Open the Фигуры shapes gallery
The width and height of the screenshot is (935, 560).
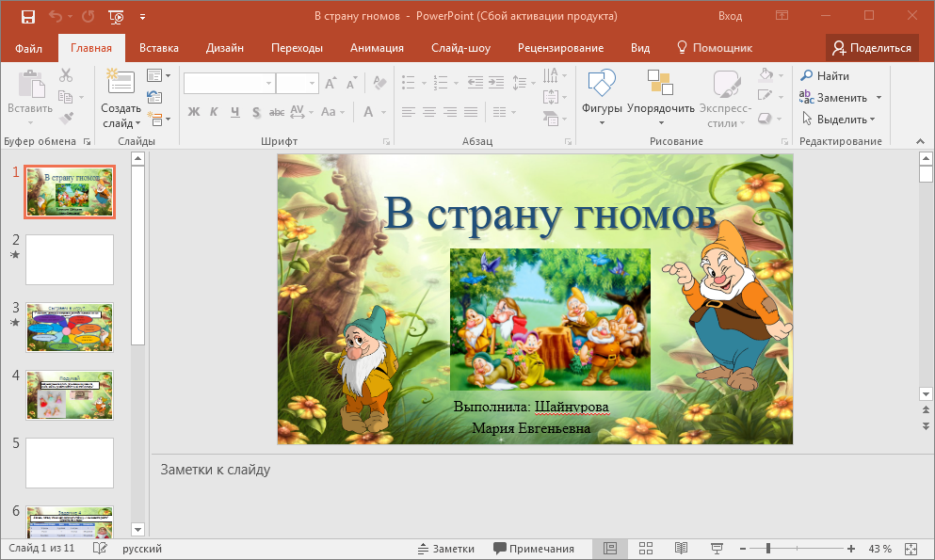(602, 97)
